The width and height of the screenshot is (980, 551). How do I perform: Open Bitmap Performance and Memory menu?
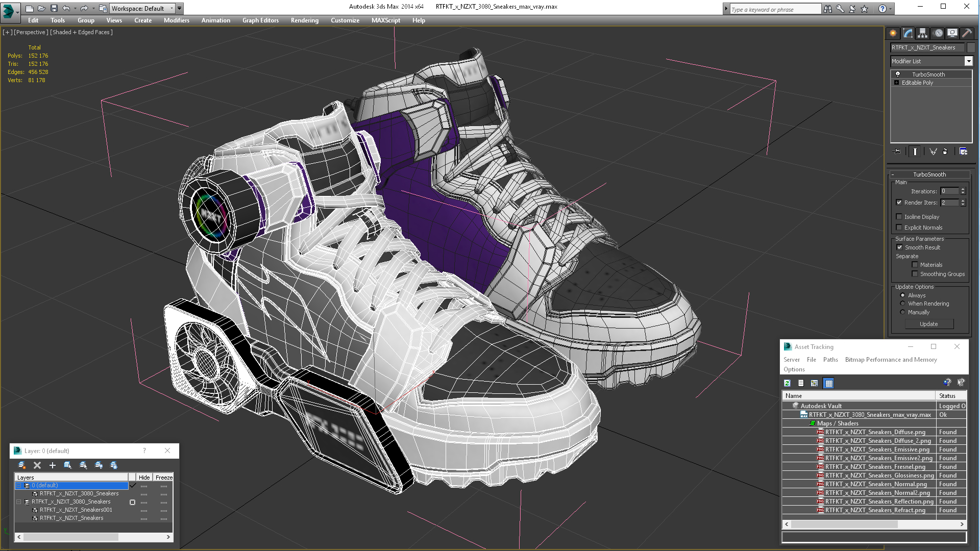coord(891,360)
